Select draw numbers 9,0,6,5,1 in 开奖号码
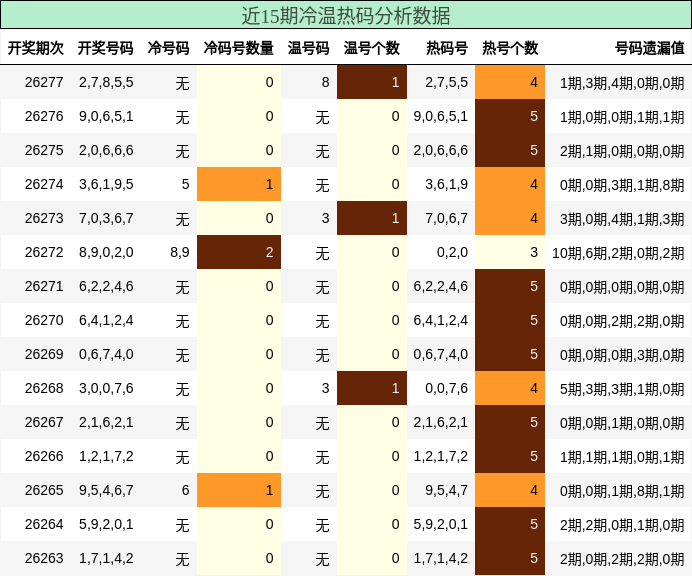Image resolution: width=692 pixels, height=576 pixels. tap(106, 116)
